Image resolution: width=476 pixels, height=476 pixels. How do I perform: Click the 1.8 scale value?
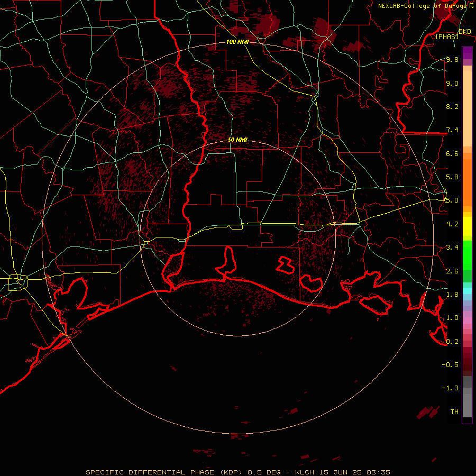452,295
